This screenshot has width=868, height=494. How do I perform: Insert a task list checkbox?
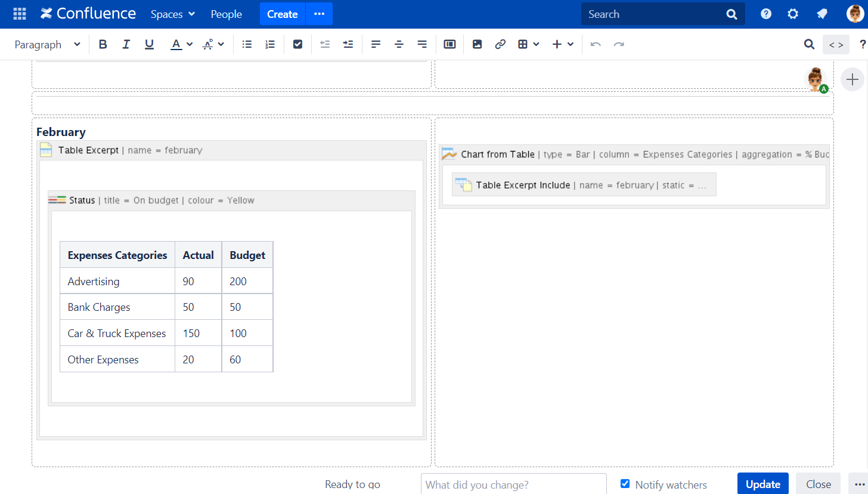tap(298, 44)
